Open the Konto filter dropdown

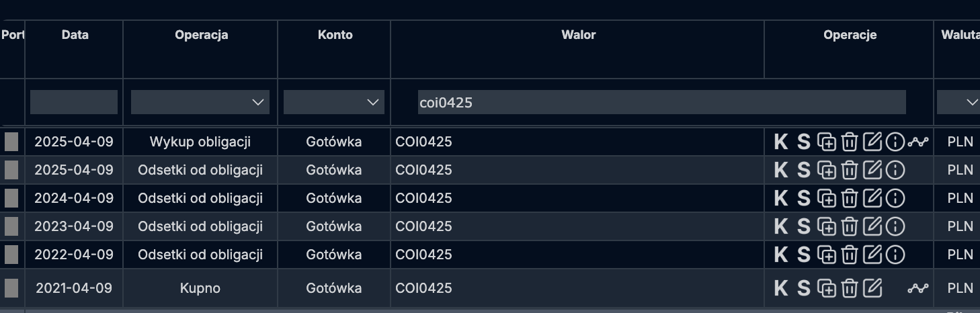334,102
